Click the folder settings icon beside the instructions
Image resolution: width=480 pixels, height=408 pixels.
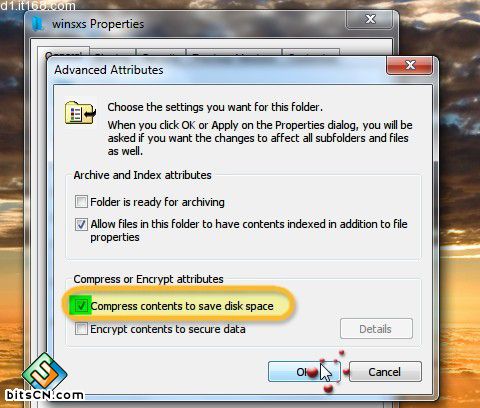[80, 113]
